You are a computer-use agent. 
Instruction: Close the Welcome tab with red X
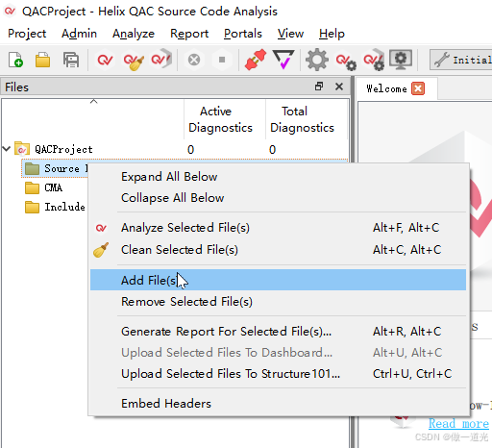tap(418, 88)
